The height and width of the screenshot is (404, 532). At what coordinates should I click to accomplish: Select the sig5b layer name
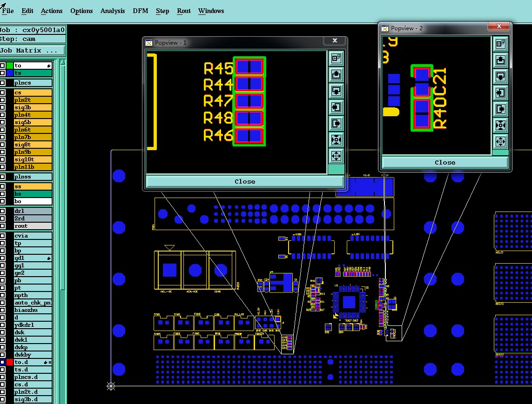33,122
